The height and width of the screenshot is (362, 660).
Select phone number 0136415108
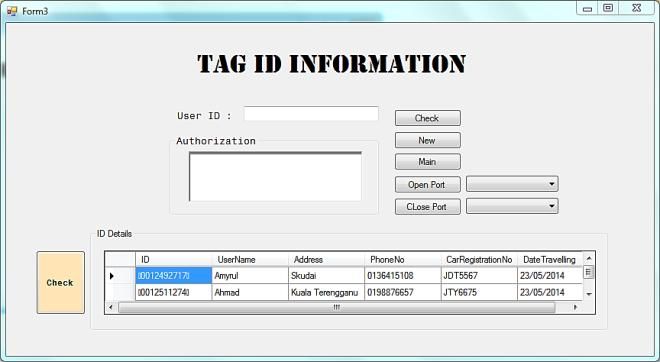(402, 276)
